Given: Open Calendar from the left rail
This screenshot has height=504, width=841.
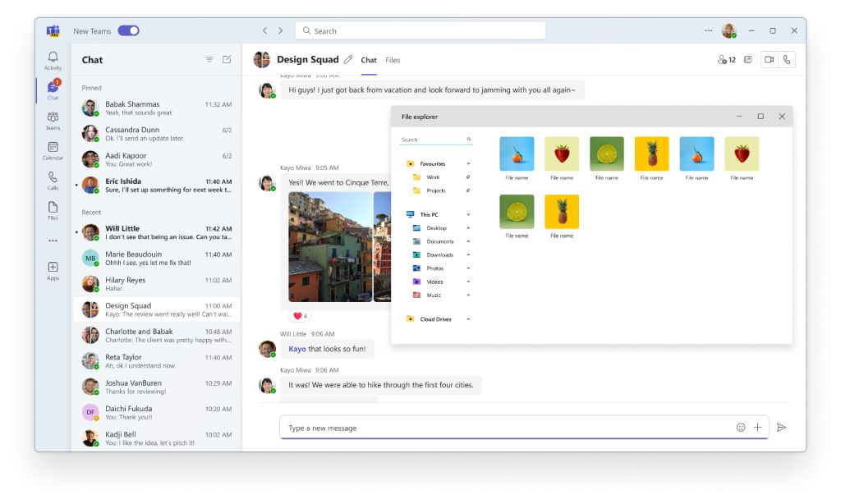Looking at the screenshot, I should point(53,150).
